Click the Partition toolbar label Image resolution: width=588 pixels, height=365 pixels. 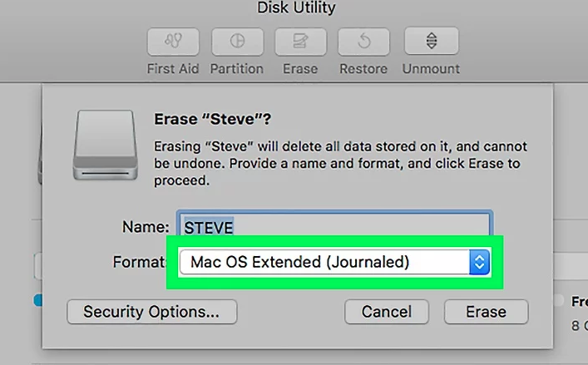(x=237, y=69)
